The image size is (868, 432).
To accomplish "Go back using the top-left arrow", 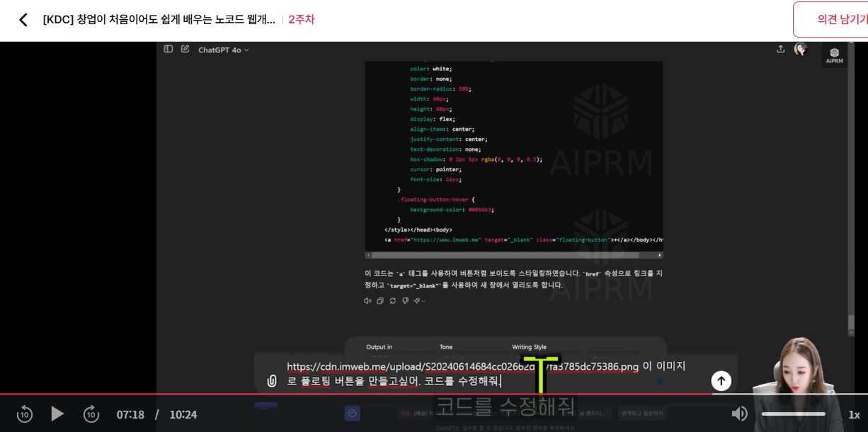I will 23,20.
